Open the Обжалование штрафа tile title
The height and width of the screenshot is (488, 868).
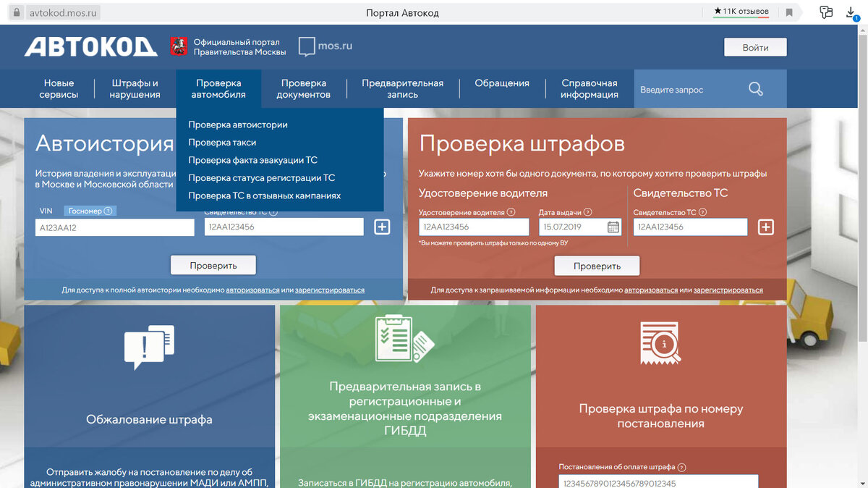click(x=149, y=419)
